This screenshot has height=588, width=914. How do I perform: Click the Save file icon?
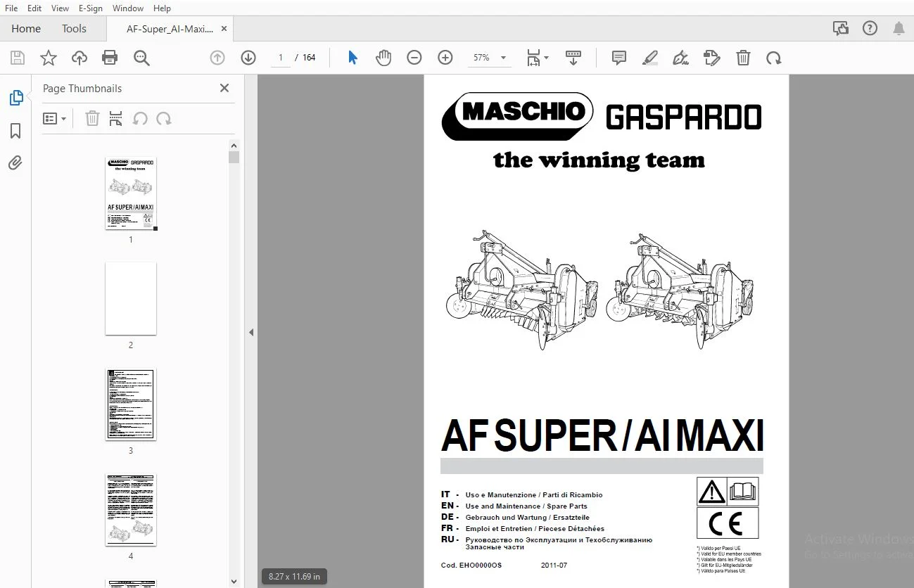coord(17,58)
